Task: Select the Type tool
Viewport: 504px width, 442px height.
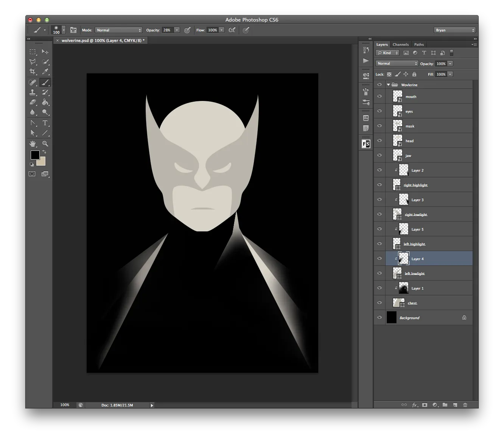Action: tap(45, 123)
